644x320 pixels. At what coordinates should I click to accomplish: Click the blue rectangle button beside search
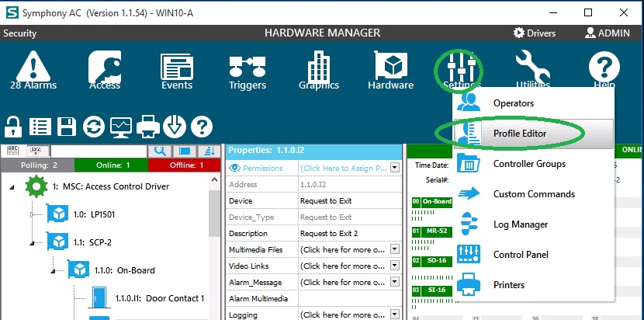pos(185,151)
